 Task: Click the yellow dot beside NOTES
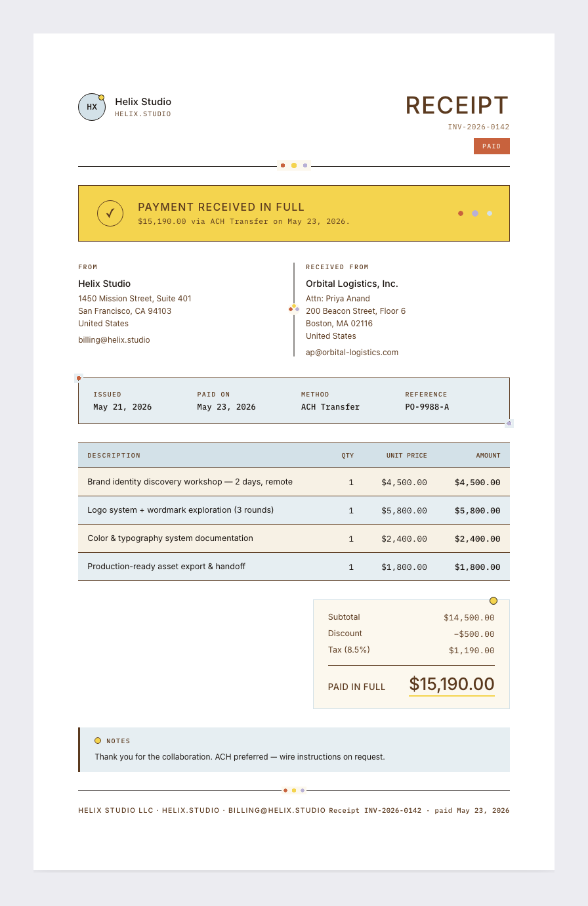point(98,741)
